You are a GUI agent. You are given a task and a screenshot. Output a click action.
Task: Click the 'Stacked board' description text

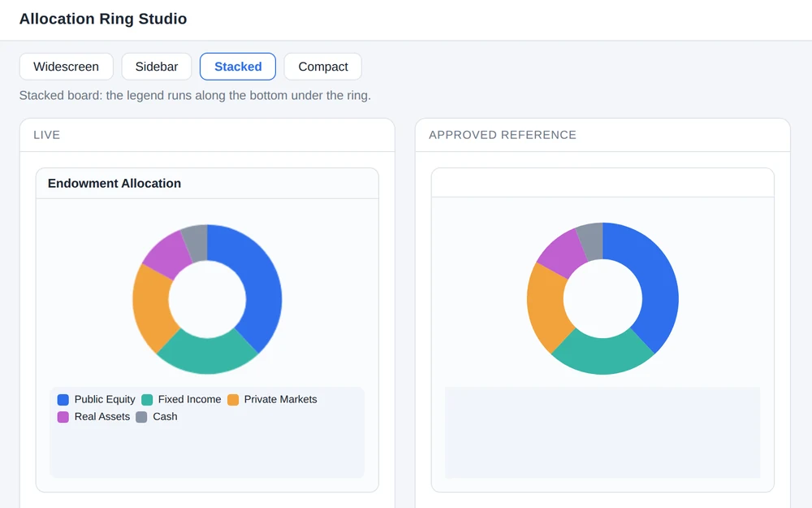pyautogui.click(x=195, y=95)
